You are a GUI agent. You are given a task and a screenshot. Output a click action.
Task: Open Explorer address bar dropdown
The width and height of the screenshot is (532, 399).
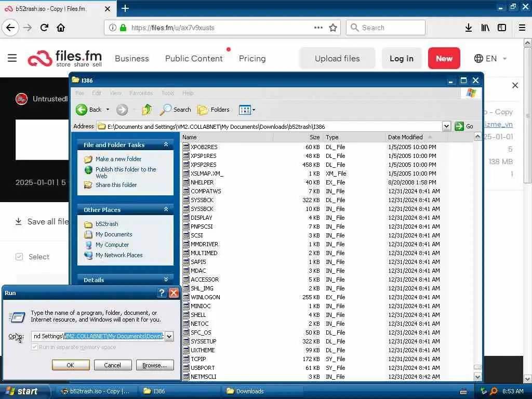(446, 126)
